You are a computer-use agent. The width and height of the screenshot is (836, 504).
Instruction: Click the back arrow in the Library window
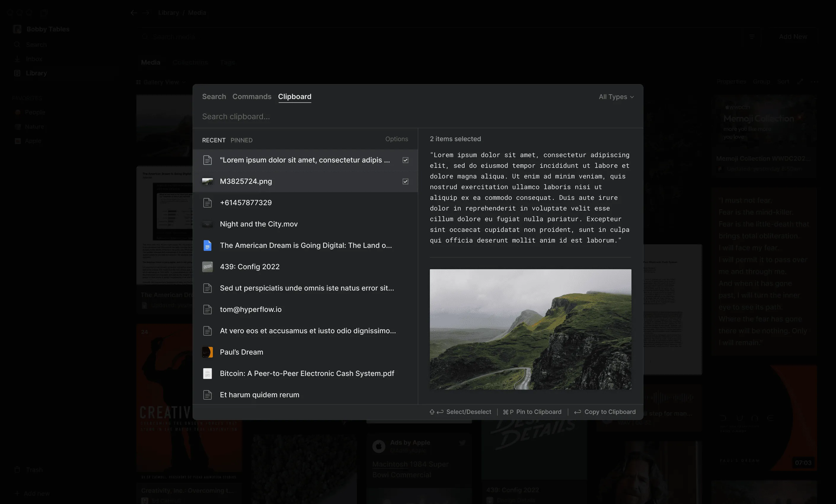(x=134, y=13)
